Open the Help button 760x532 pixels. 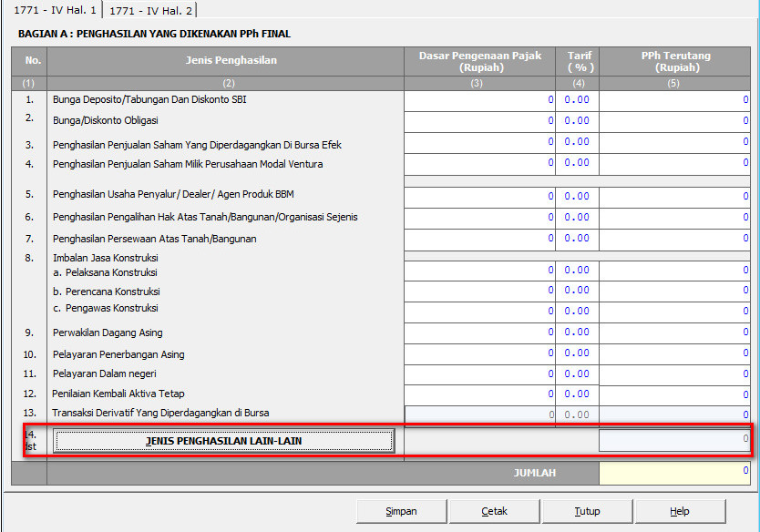(680, 511)
